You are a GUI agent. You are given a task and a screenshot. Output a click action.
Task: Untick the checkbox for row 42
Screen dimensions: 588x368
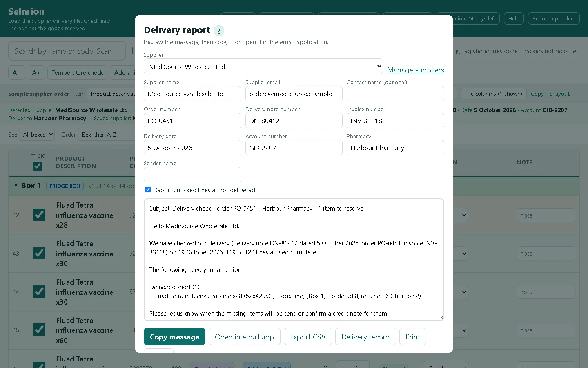pos(39,215)
